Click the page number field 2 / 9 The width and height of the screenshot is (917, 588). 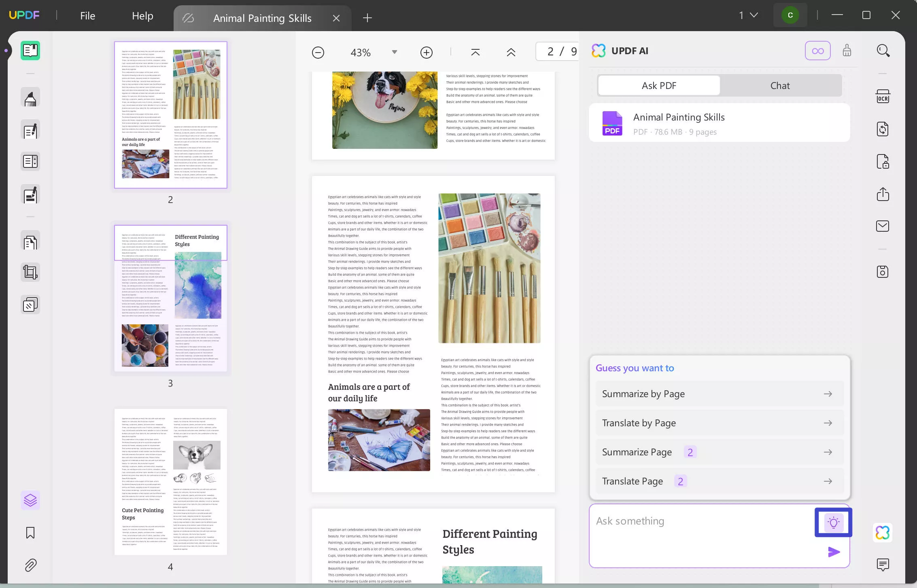(x=558, y=52)
